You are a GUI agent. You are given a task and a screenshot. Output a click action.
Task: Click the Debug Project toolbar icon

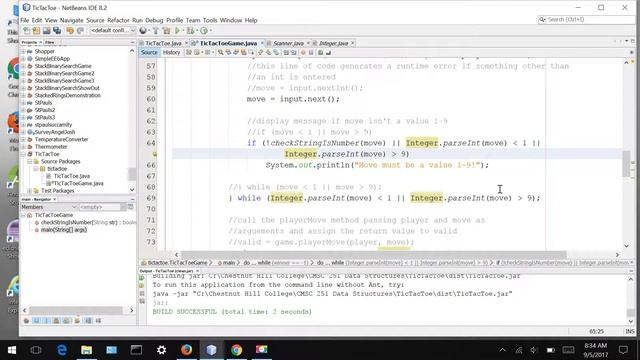pos(190,31)
